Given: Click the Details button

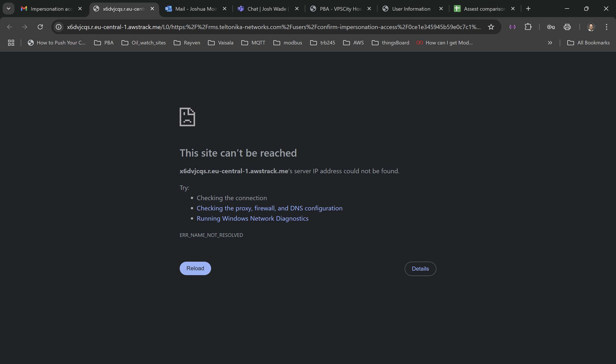Looking at the screenshot, I should [x=420, y=269].
